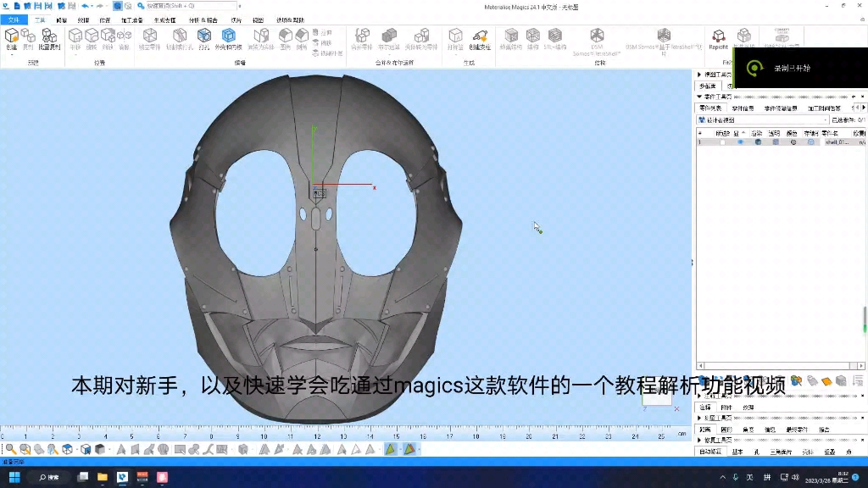Viewport: 868px width, 488px height.
Task: Switch to the 零件信息 tab
Action: [x=743, y=108]
